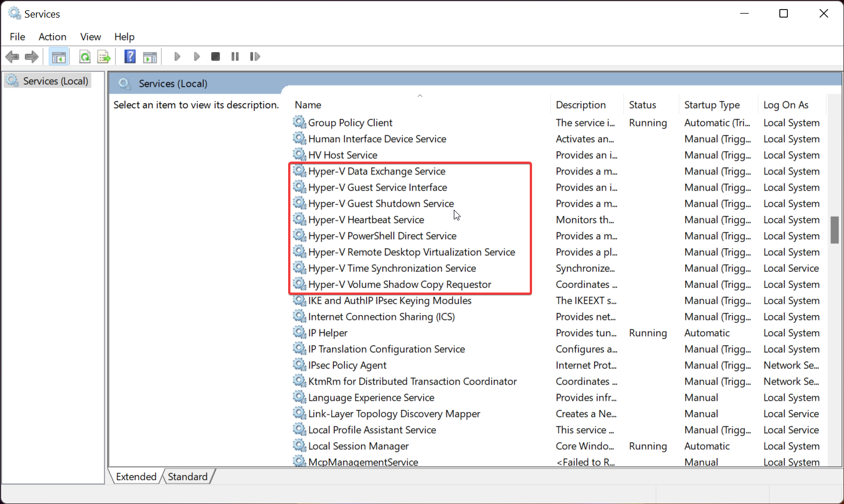
Task: Click Network Se... logon for IPsec Policy Agent
Action: (791, 366)
